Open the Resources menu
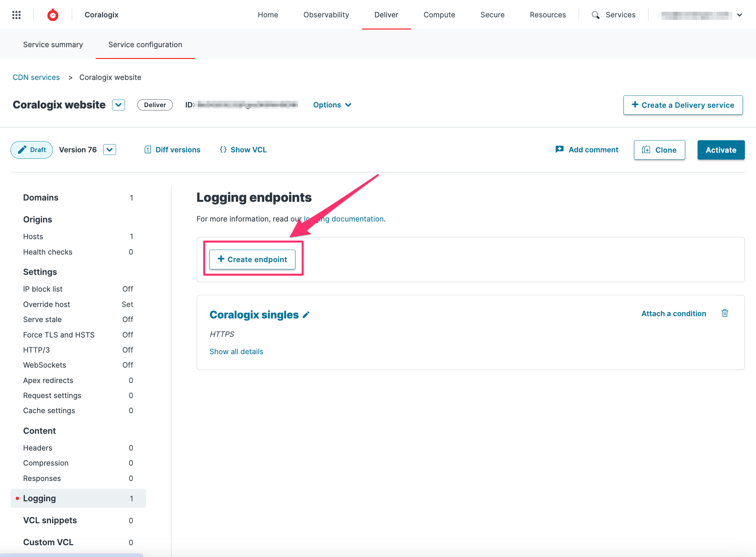 [x=547, y=15]
